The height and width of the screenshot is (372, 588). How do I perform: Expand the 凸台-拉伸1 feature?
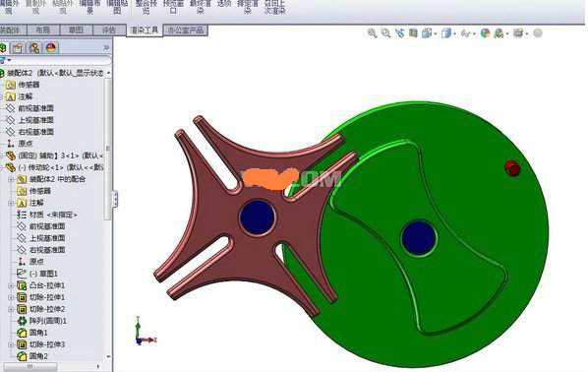coord(11,285)
